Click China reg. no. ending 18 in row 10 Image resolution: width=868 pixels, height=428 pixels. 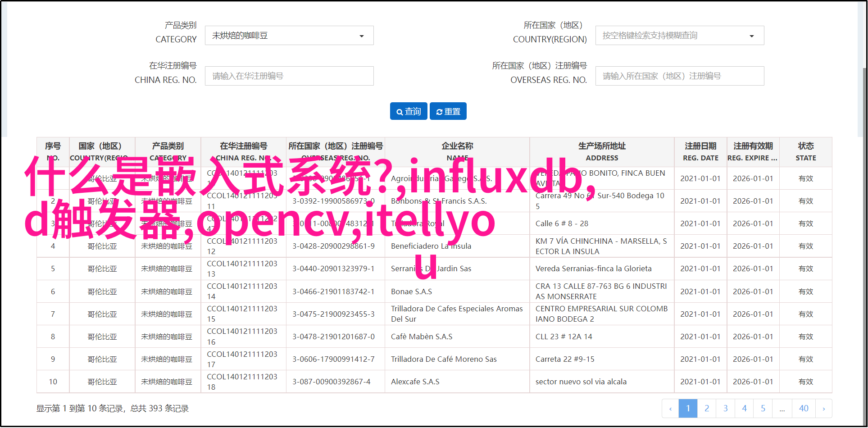coord(242,382)
